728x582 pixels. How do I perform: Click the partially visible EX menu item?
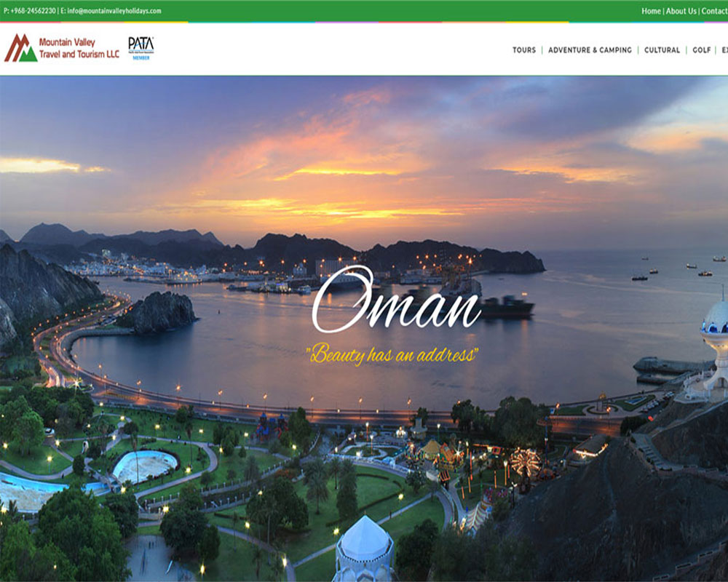pyautogui.click(x=724, y=50)
